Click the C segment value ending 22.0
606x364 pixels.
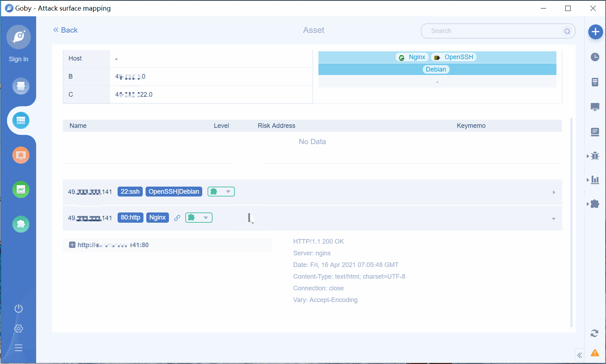[x=134, y=95]
